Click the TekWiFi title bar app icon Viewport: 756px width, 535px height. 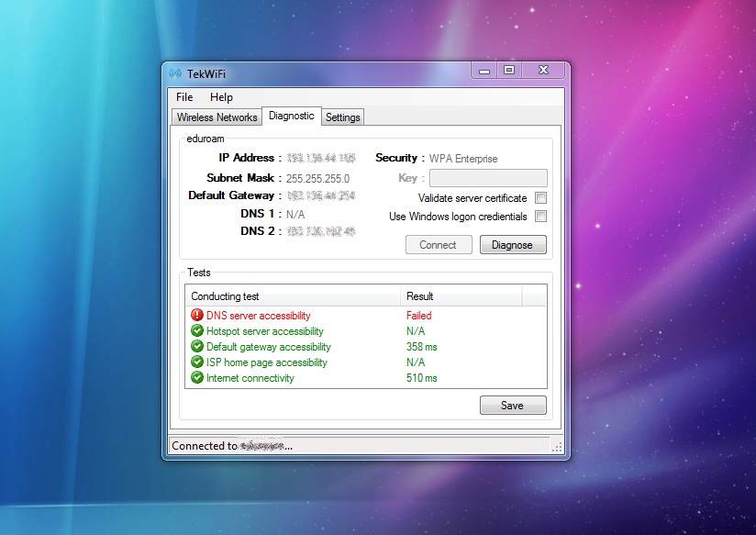point(175,73)
